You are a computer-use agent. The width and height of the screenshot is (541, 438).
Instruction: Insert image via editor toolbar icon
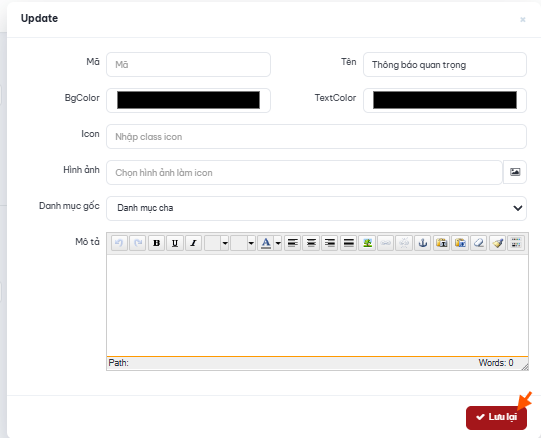point(367,243)
